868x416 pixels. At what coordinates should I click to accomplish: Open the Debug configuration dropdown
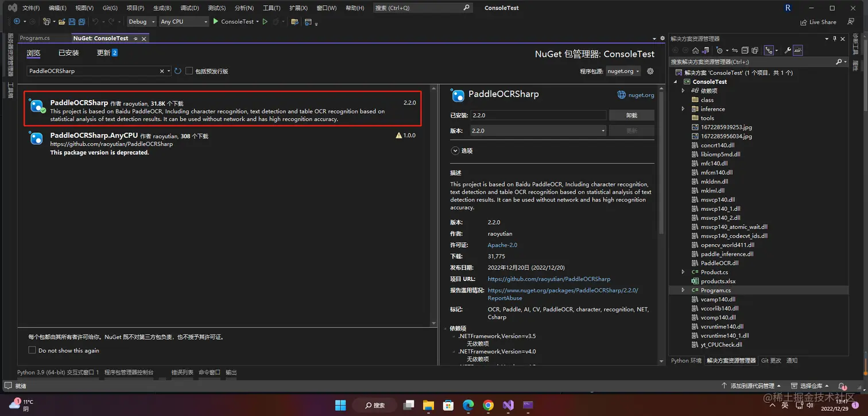(x=141, y=22)
